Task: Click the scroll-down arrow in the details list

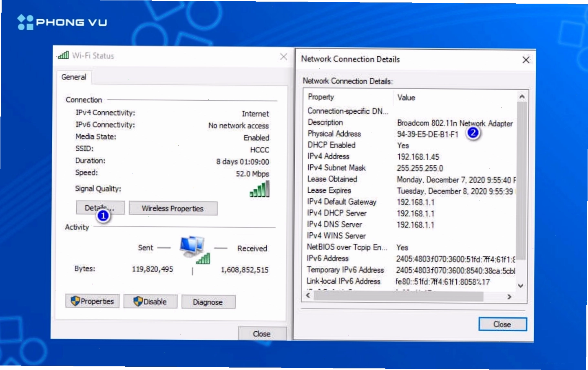Action: 521,286
